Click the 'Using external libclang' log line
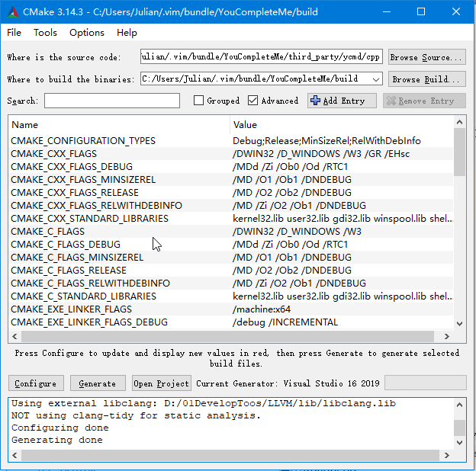 coord(204,403)
